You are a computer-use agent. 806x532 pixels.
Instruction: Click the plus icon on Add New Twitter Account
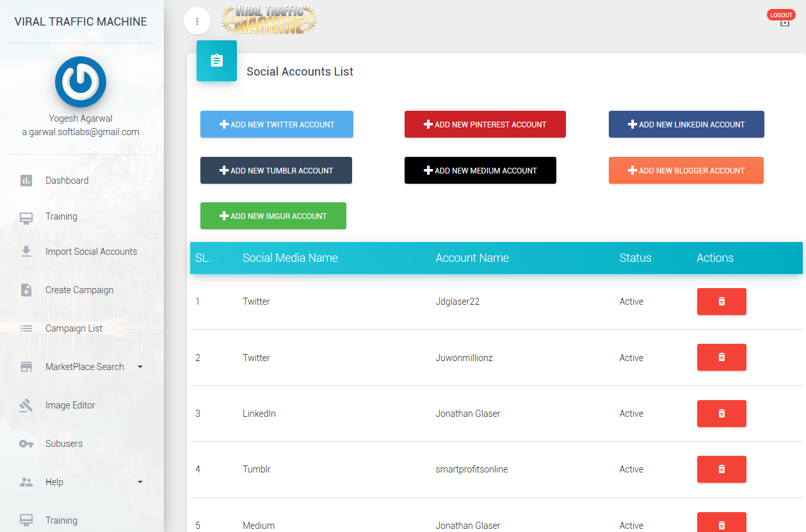pyautogui.click(x=224, y=124)
